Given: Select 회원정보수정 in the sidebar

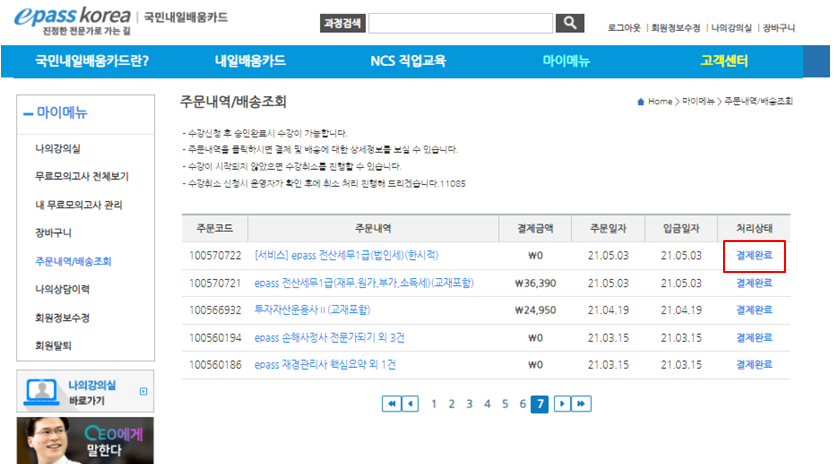Looking at the screenshot, I should [62, 318].
